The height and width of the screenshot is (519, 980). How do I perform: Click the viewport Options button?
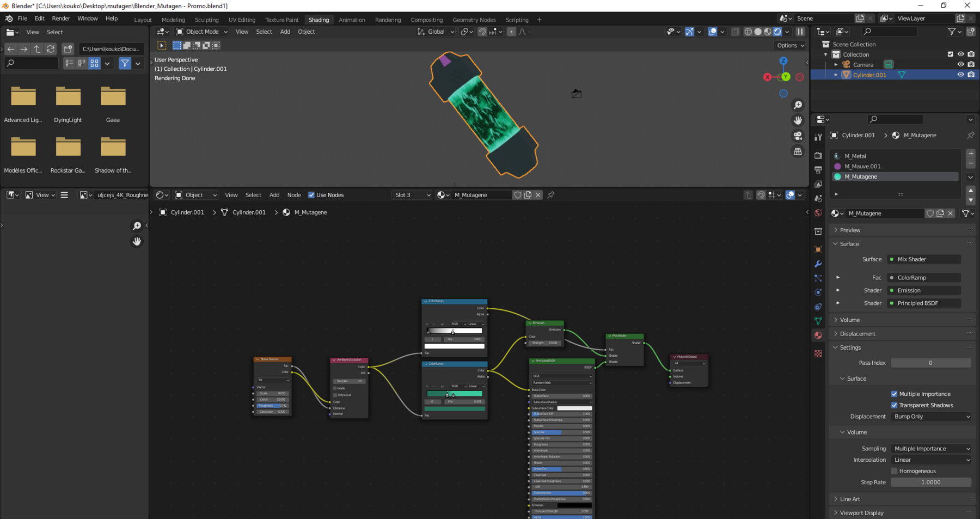pos(790,46)
